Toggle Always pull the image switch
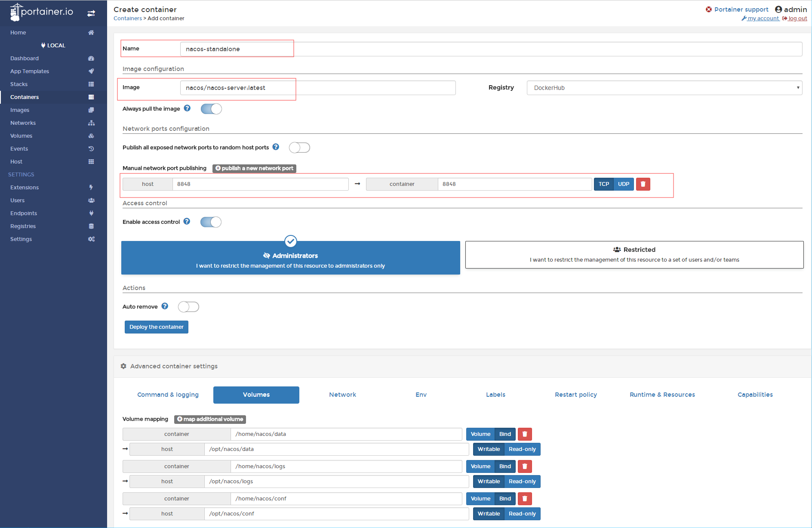Image resolution: width=812 pixels, height=528 pixels. pos(211,109)
